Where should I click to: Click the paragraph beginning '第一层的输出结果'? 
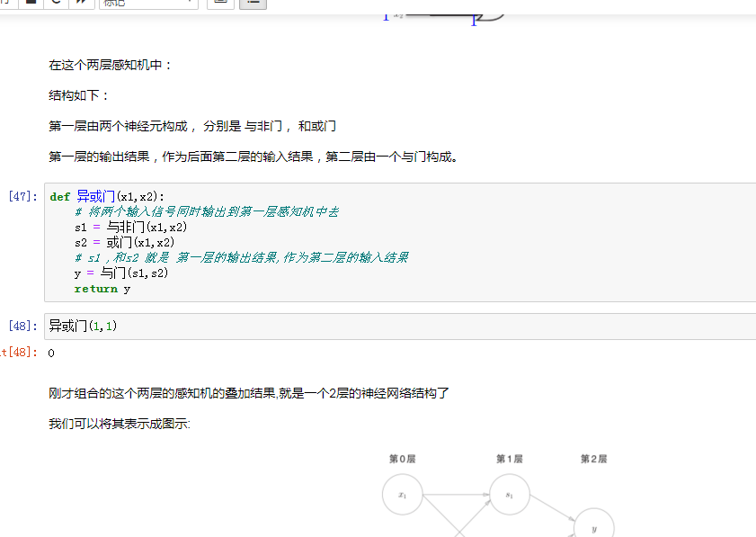(x=253, y=157)
